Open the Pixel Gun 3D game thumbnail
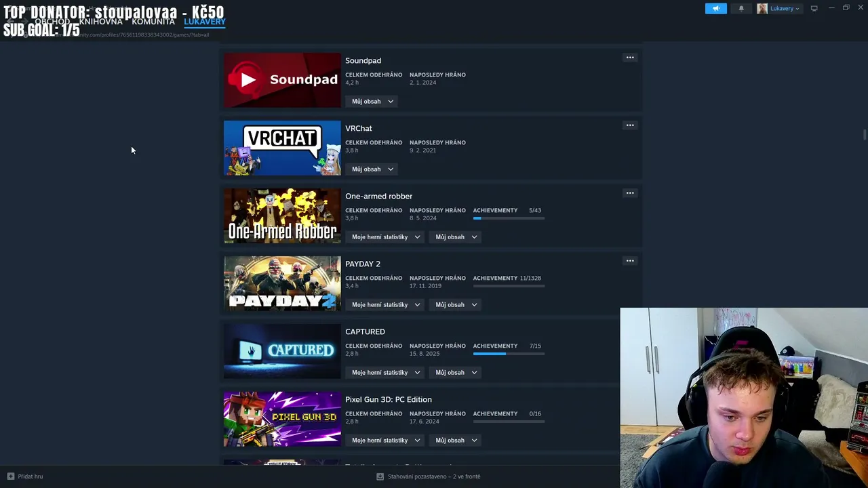 click(x=282, y=419)
